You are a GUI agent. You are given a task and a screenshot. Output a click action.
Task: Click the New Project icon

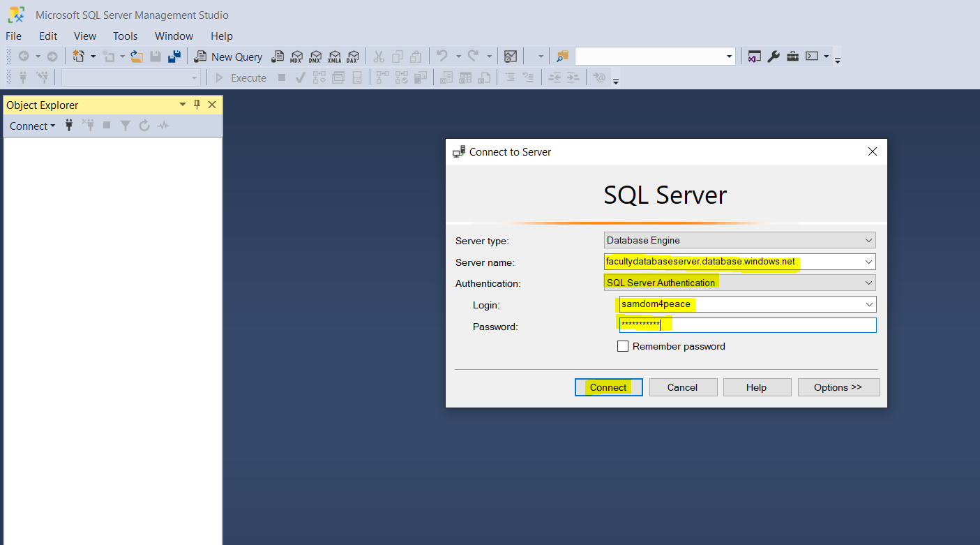tap(79, 57)
